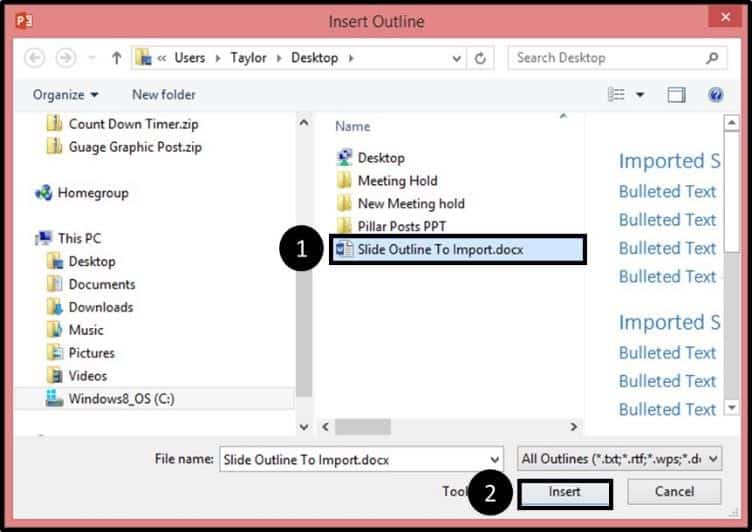Open the File name combo dropdown
The image size is (752, 532).
(494, 460)
